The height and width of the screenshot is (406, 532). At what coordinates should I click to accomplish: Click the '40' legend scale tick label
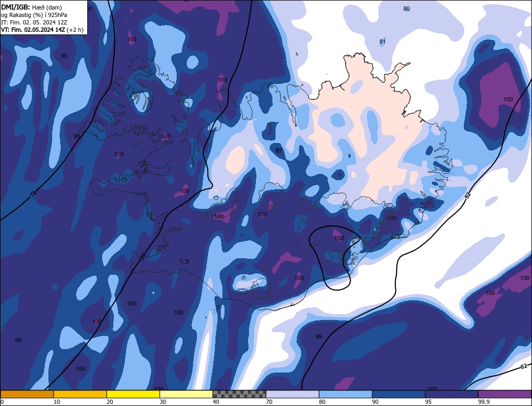point(216,402)
